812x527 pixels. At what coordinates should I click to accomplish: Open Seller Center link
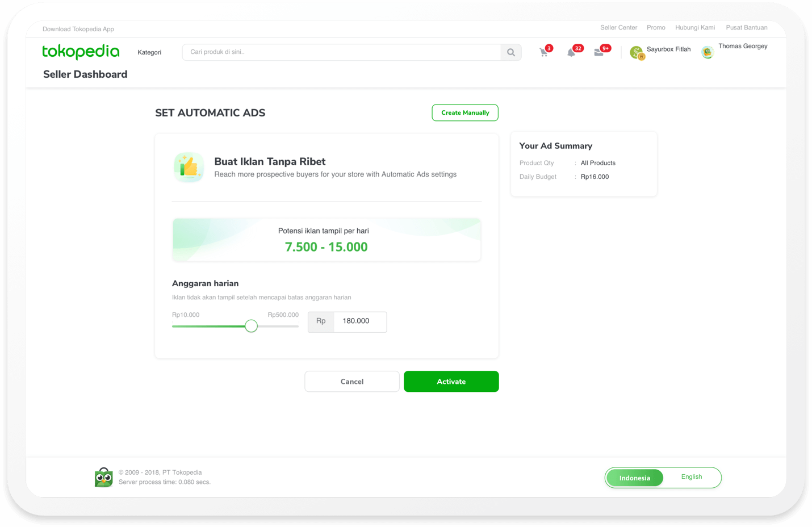(x=618, y=27)
